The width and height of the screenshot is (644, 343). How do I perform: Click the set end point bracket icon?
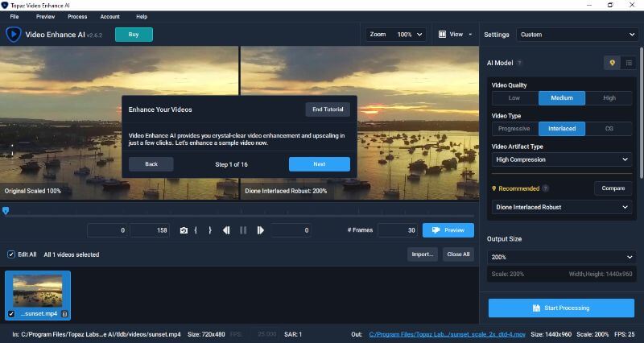click(210, 230)
